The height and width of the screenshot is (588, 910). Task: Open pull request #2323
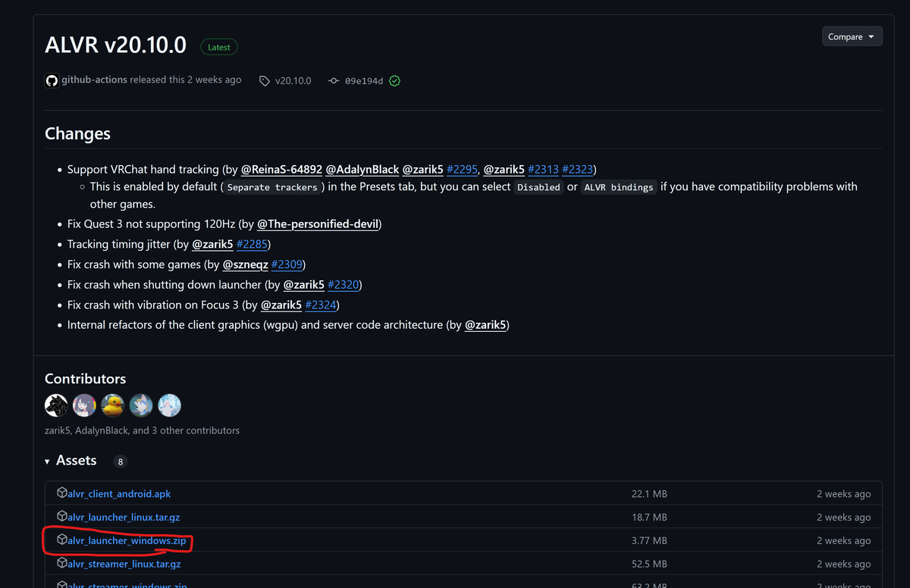pyautogui.click(x=577, y=169)
